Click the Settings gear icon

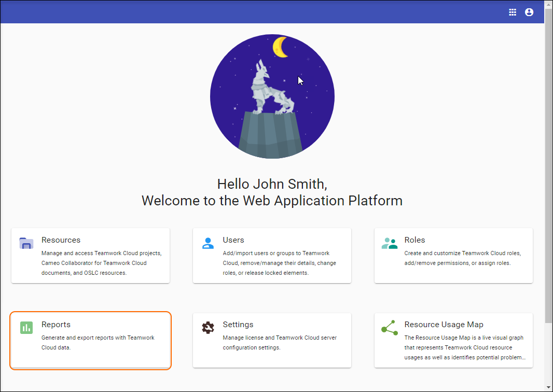tap(208, 327)
